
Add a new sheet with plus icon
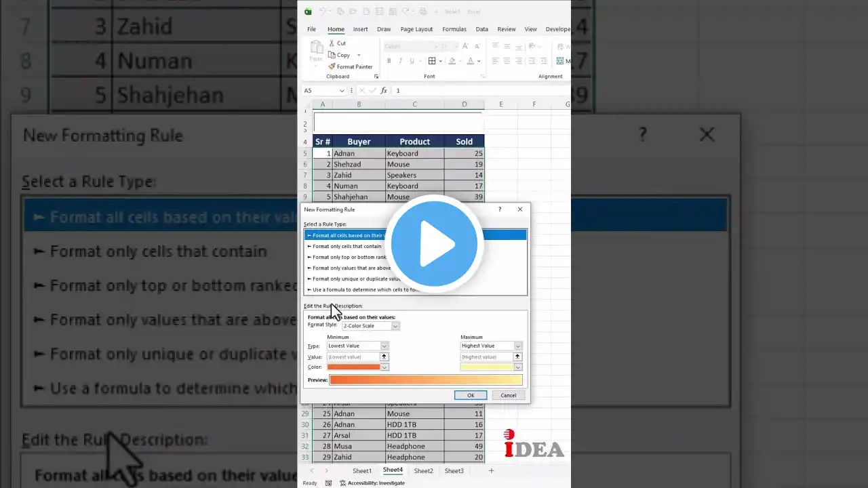pos(492,470)
